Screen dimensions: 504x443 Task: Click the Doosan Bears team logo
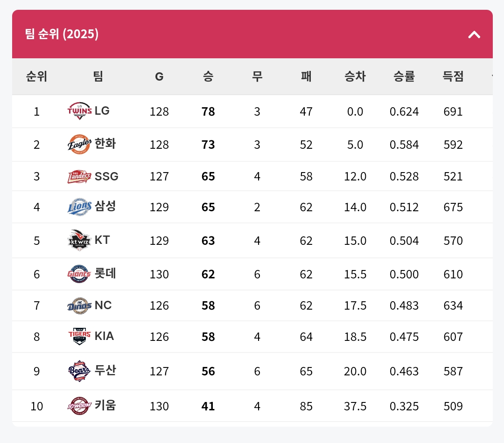tap(79, 371)
